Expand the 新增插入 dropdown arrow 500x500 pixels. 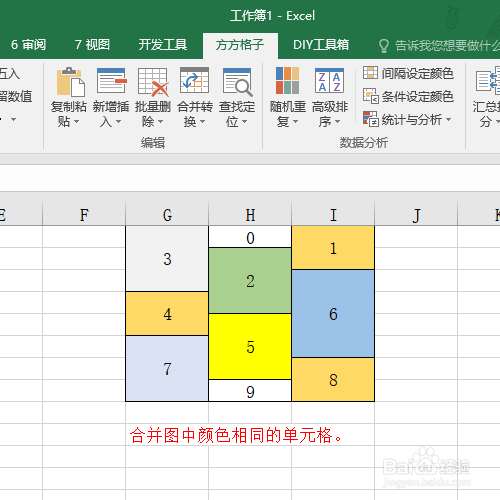point(118,122)
